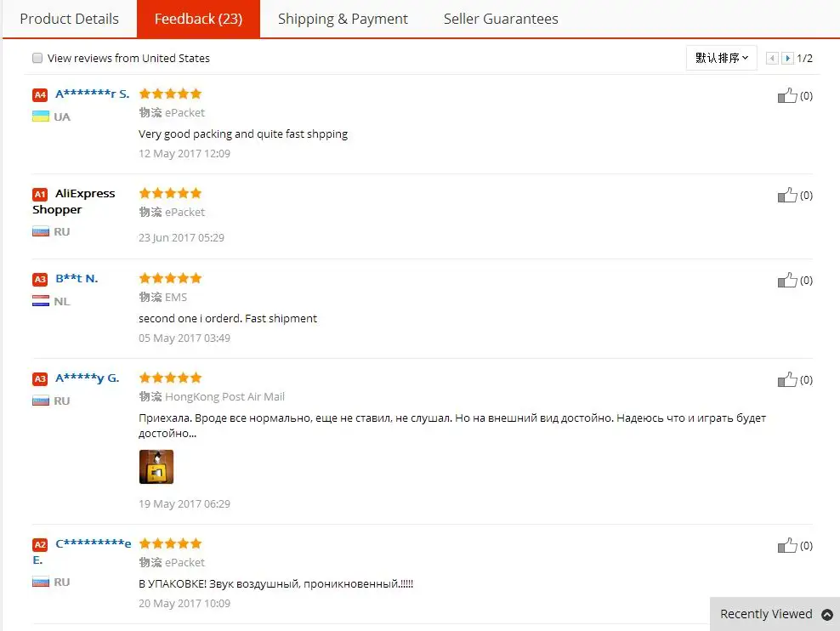Screen dimensions: 840x631
Task: Click thumbs-up on A*******r S. review
Action: point(787,95)
